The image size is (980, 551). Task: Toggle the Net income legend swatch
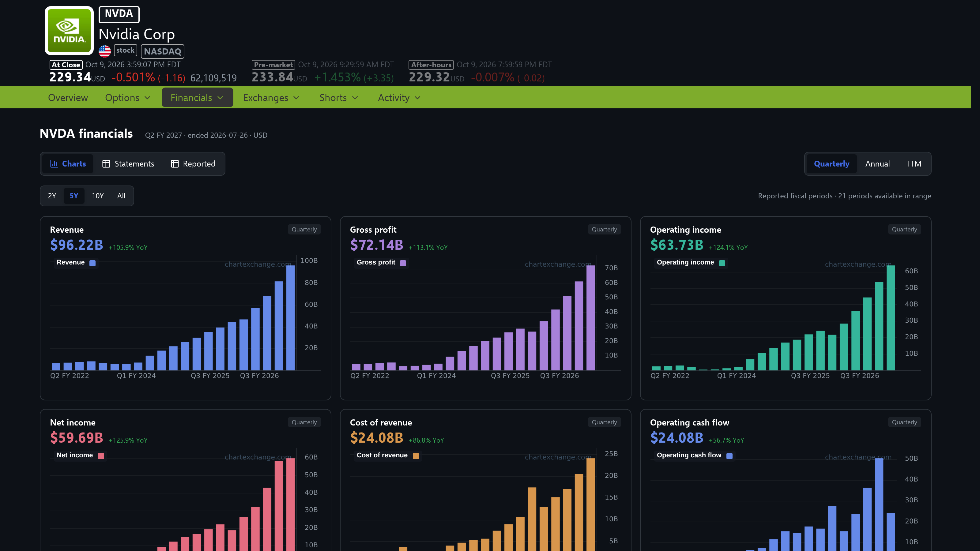click(x=101, y=455)
